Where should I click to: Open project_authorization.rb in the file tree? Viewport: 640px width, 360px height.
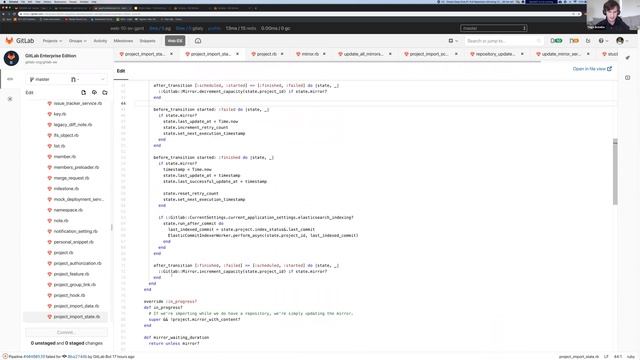(77, 263)
